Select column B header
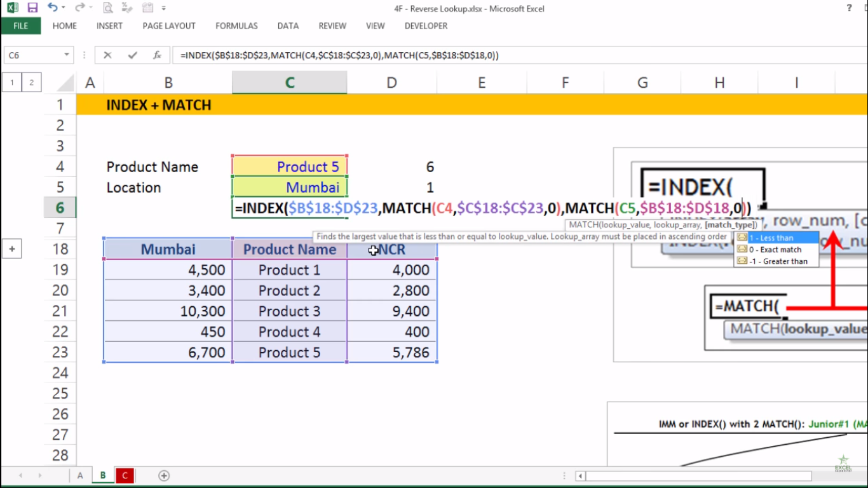 pyautogui.click(x=168, y=82)
